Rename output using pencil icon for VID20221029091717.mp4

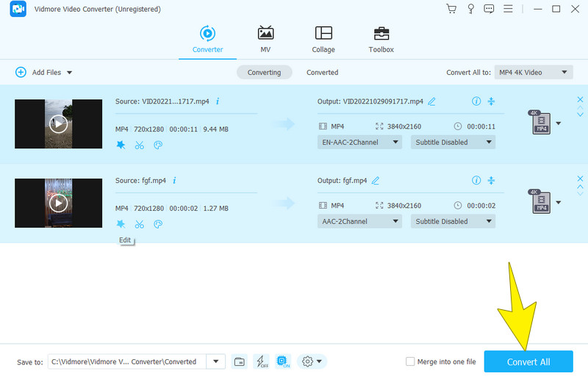pos(431,101)
